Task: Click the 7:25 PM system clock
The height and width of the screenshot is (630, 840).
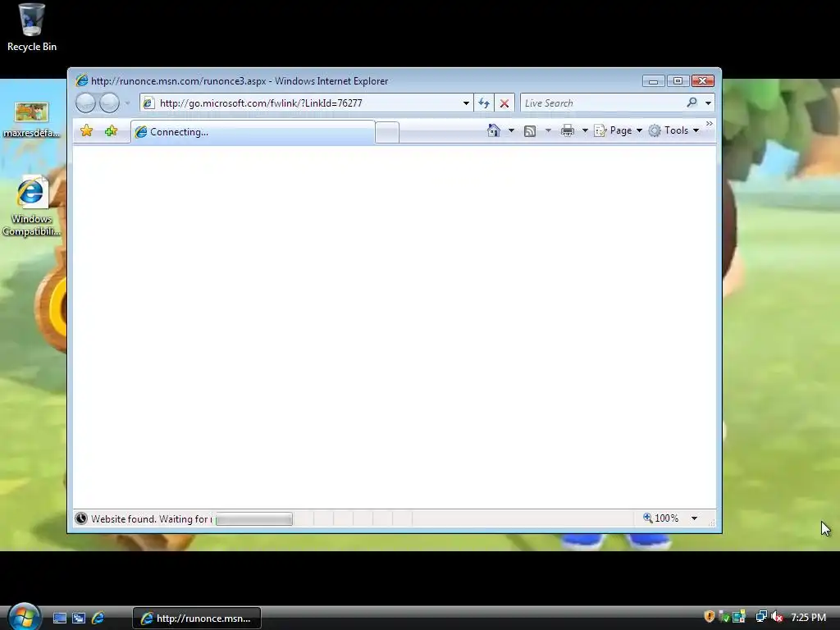Action: [x=808, y=617]
